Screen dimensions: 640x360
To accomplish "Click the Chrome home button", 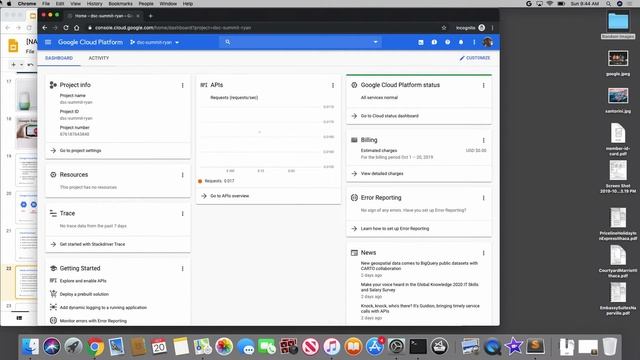I will 77,28.
